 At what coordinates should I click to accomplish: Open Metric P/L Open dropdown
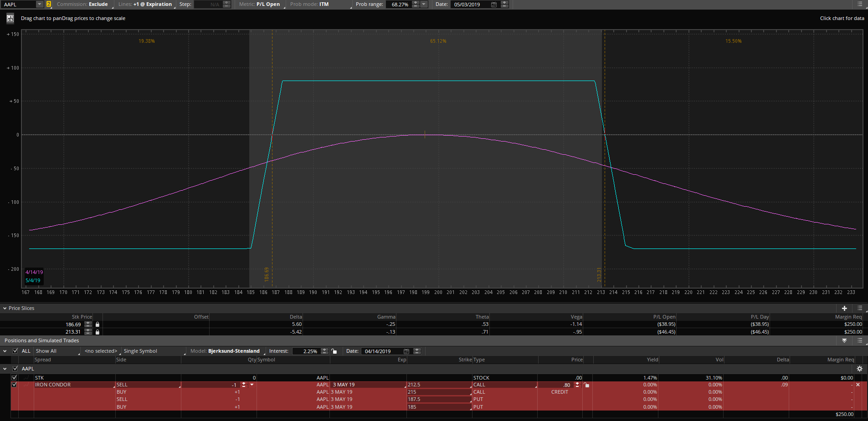click(261, 4)
